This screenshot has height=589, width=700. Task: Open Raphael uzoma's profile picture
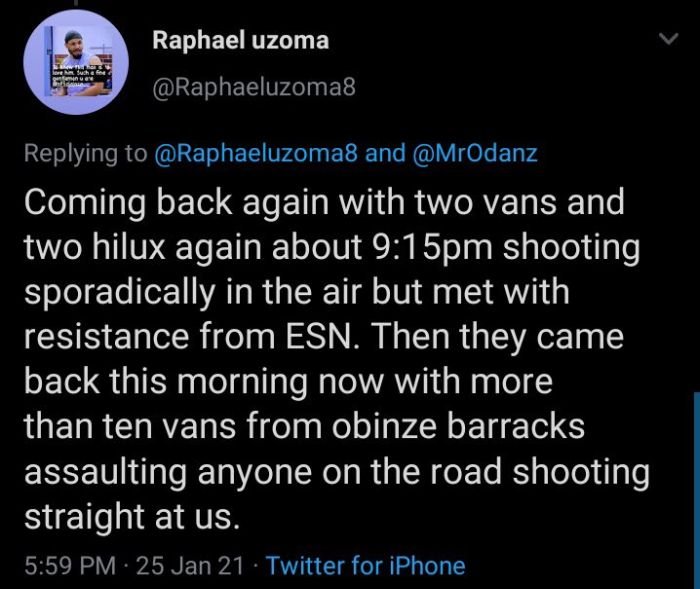(76, 62)
